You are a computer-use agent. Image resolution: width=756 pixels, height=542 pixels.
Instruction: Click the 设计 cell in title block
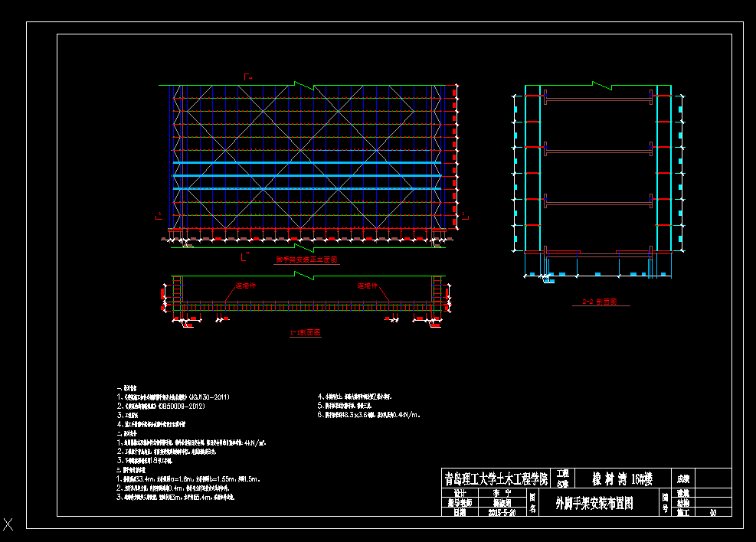point(460,493)
